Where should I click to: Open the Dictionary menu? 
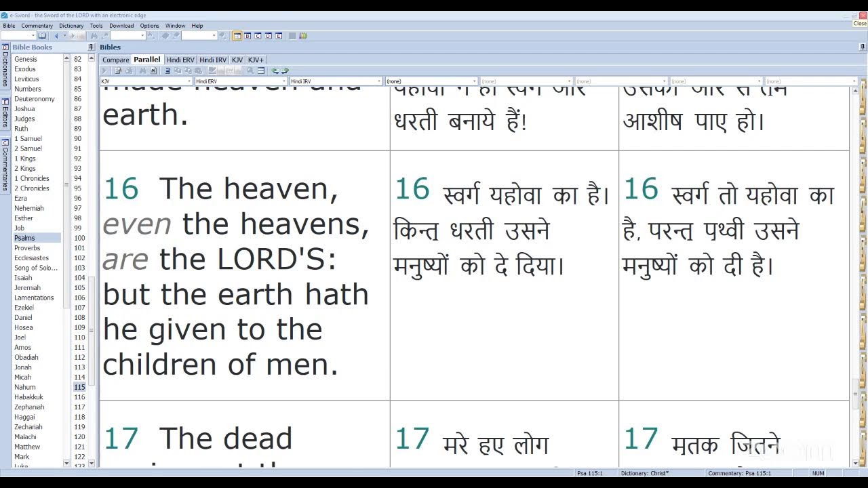(x=71, y=26)
